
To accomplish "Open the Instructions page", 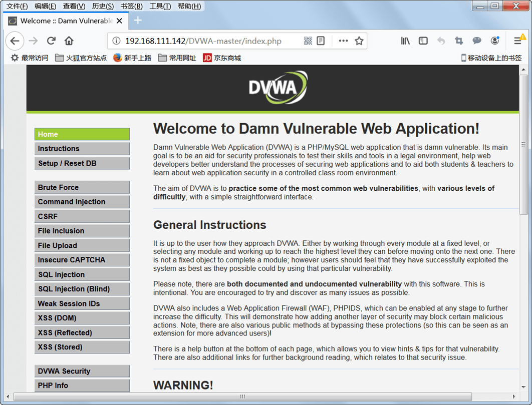I will click(82, 149).
